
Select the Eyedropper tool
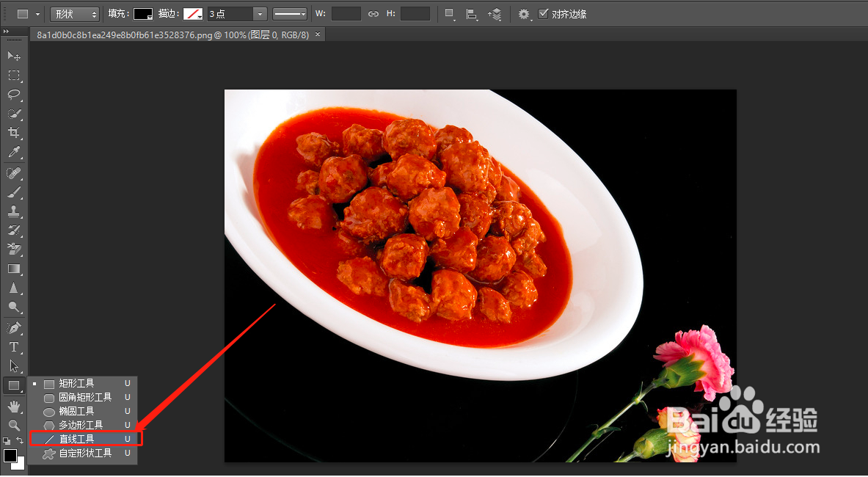click(14, 152)
